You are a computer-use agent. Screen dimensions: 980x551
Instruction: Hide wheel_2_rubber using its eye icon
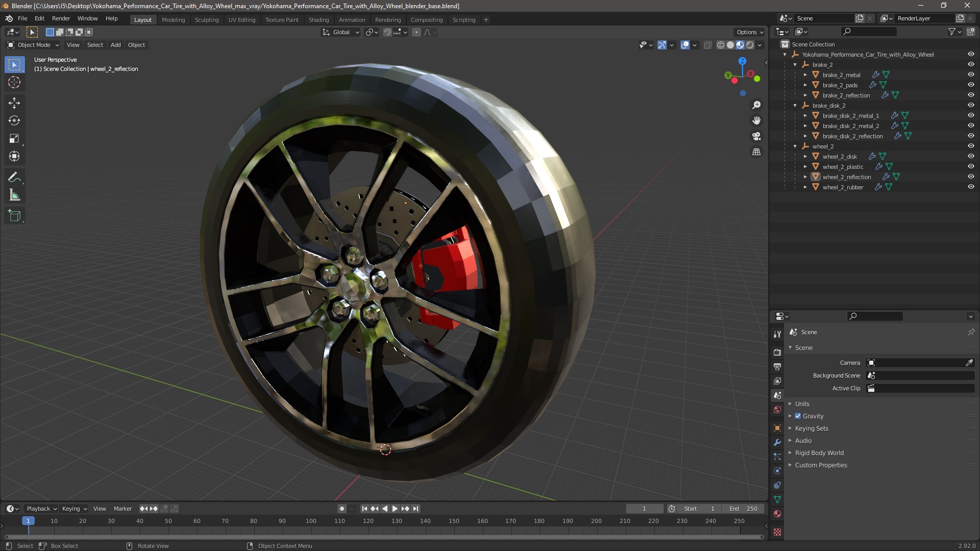(971, 187)
